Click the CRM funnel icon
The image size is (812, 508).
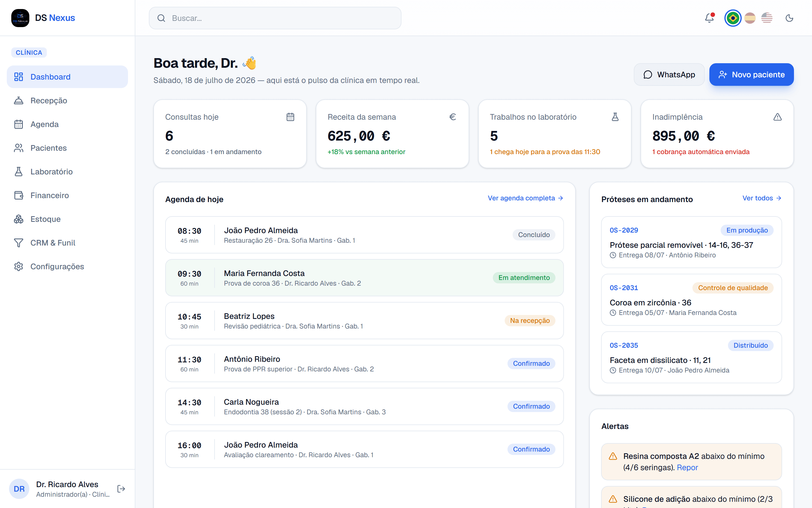pyautogui.click(x=19, y=243)
